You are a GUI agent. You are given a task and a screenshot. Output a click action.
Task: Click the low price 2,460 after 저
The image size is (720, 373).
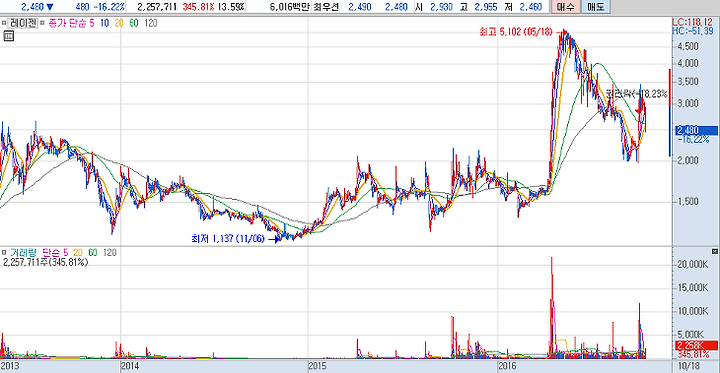pyautogui.click(x=530, y=7)
